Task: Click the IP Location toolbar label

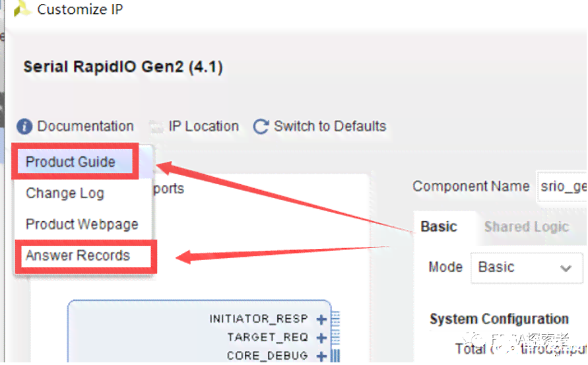Action: (x=204, y=127)
